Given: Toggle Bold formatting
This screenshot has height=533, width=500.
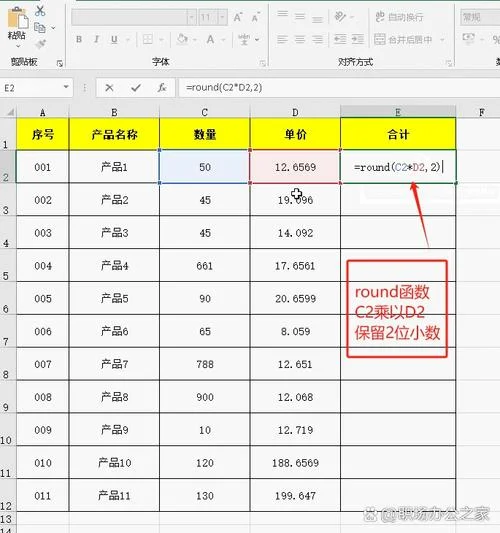Looking at the screenshot, I should (79, 39).
